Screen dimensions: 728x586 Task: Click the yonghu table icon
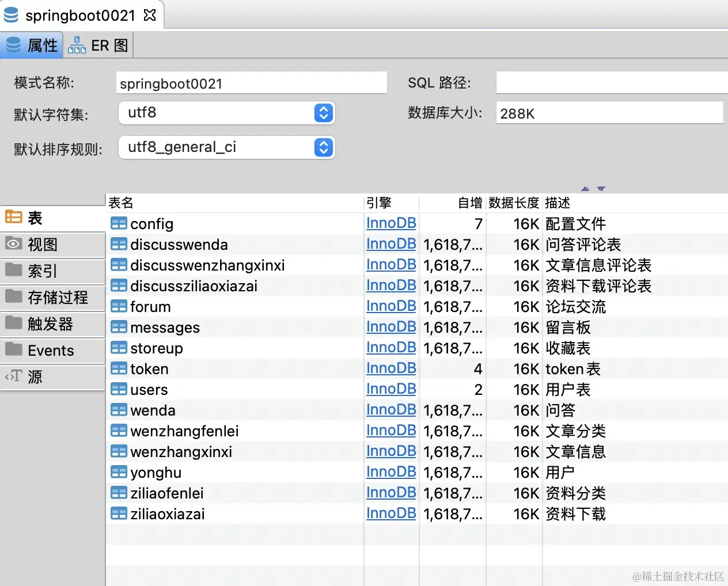119,472
